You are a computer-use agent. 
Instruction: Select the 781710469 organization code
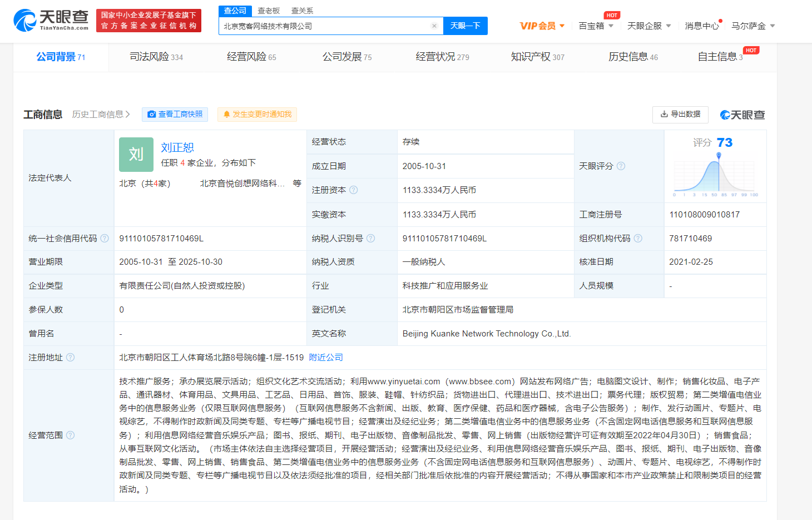[690, 239]
